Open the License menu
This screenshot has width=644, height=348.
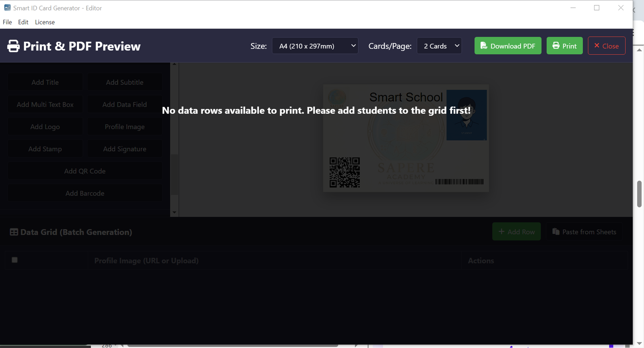click(45, 22)
